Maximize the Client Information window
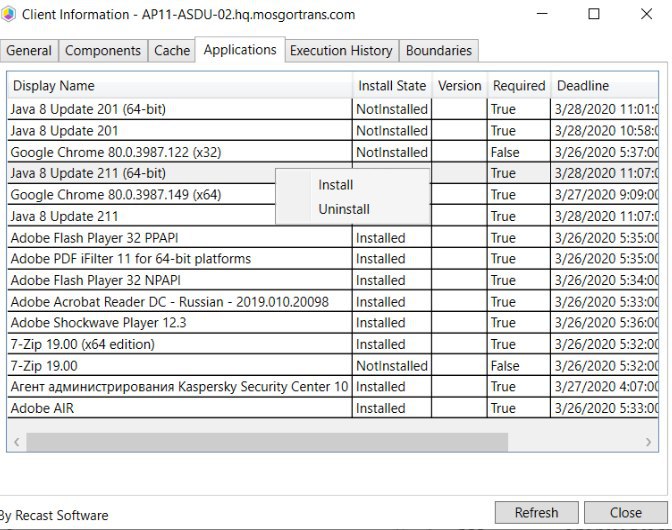The width and height of the screenshot is (672, 530). pyautogui.click(x=594, y=14)
